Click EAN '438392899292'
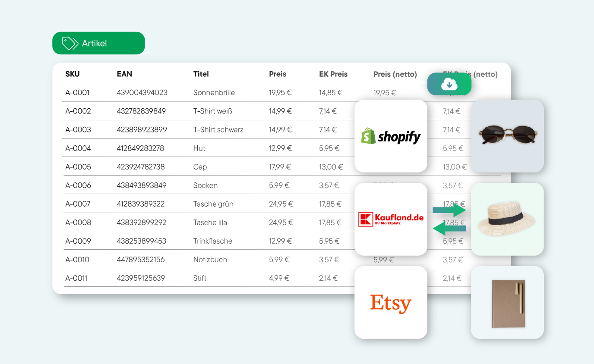 coord(142,223)
